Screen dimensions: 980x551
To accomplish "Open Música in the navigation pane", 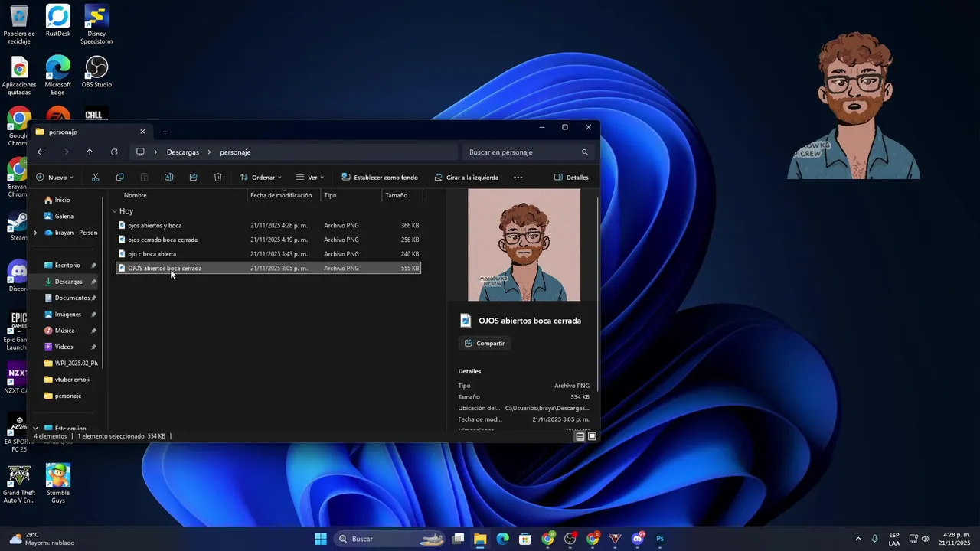I will [64, 330].
